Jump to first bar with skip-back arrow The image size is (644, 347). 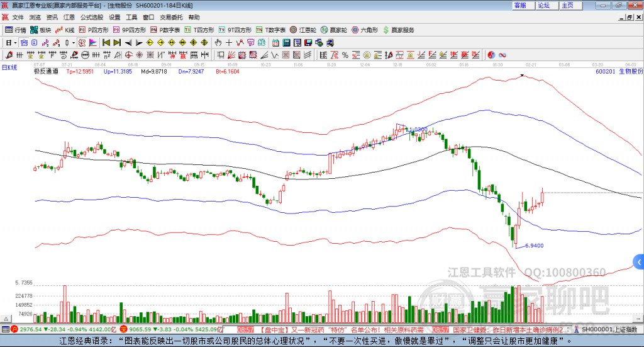click(106, 42)
